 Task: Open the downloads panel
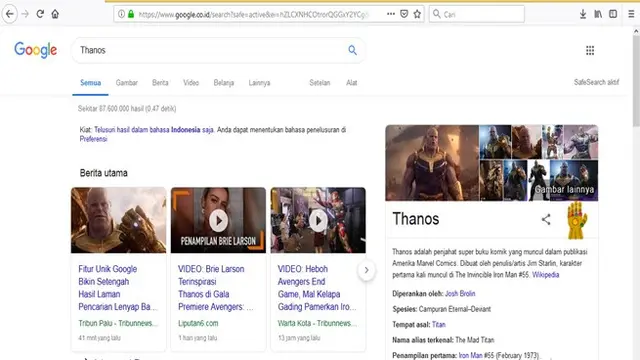583,14
